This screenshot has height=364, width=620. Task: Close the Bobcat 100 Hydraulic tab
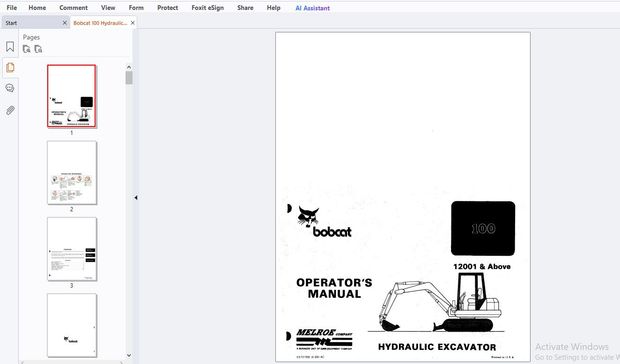[133, 23]
